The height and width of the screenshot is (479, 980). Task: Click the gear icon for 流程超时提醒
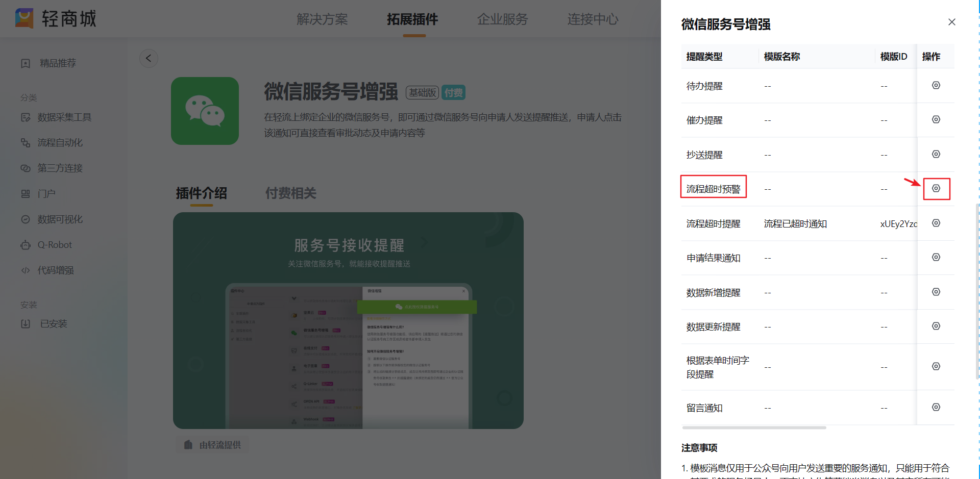coord(936,223)
